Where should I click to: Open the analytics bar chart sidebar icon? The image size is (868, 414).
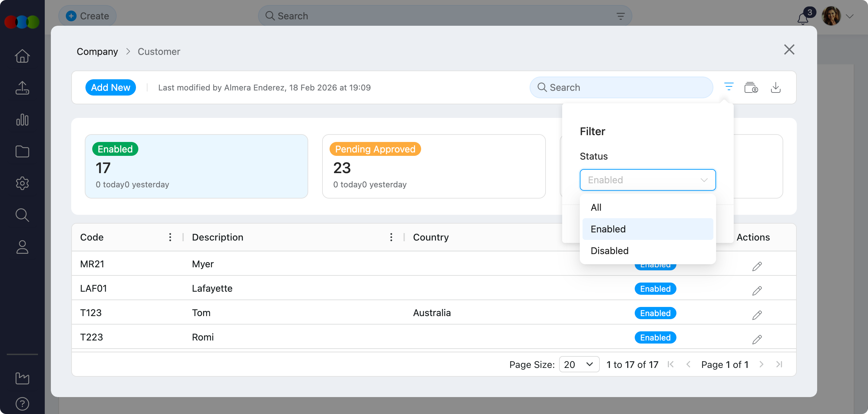(x=22, y=120)
